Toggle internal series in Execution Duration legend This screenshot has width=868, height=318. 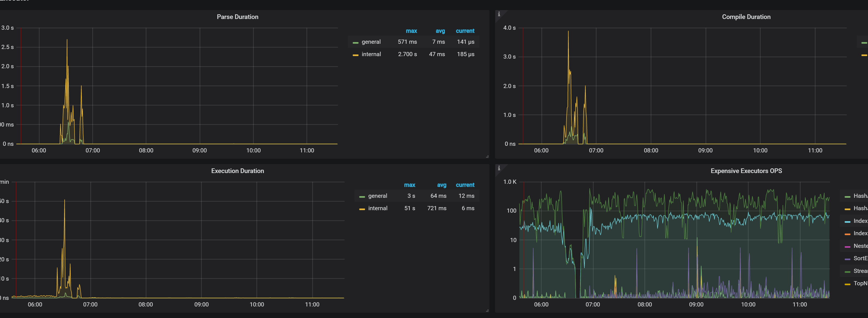click(x=377, y=208)
